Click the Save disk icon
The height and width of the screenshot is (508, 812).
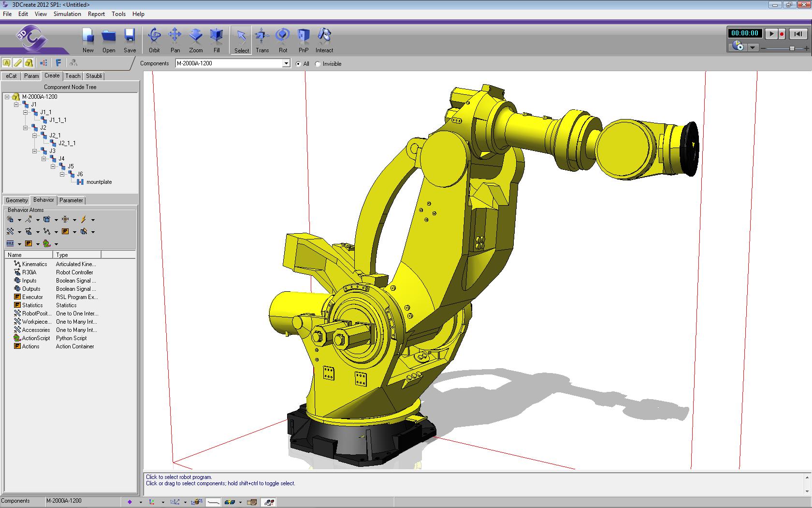pyautogui.click(x=130, y=40)
